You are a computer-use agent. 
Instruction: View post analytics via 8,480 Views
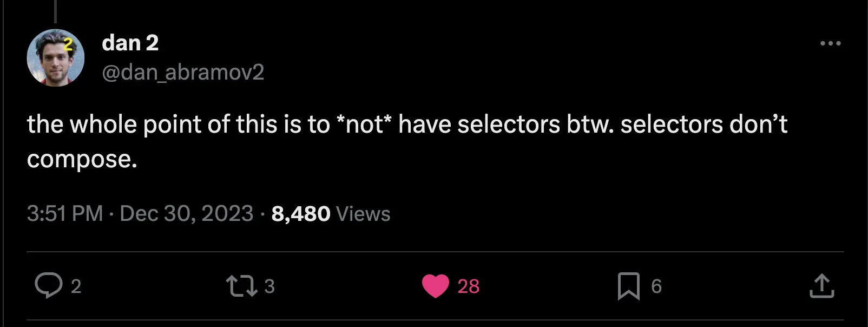[300, 213]
